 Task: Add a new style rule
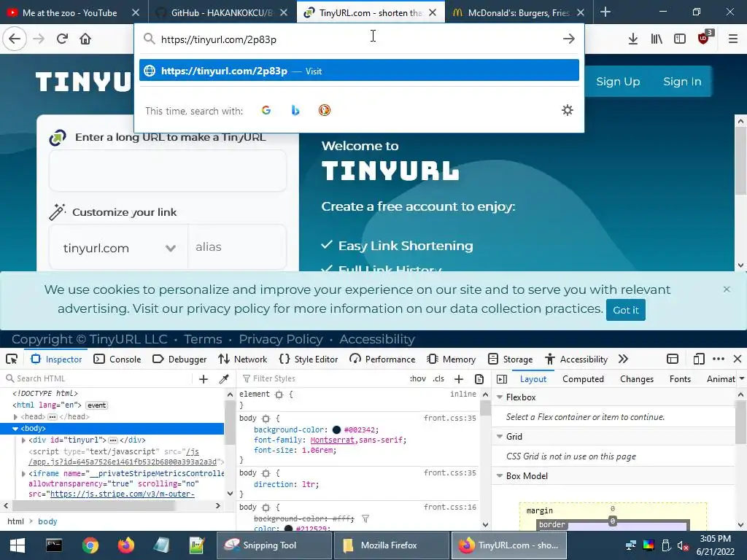(x=459, y=379)
